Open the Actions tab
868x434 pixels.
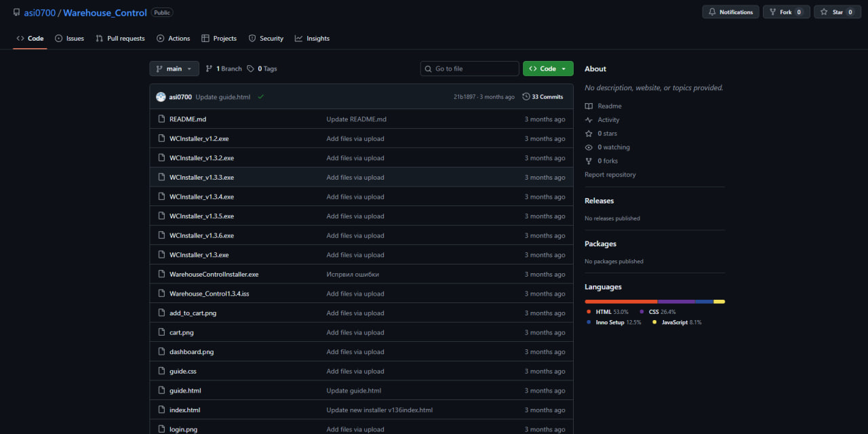pyautogui.click(x=173, y=39)
